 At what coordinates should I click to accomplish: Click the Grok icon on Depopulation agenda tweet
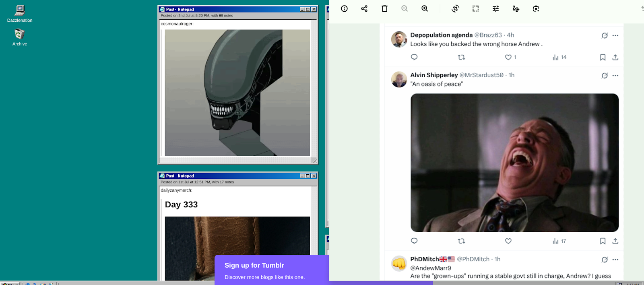click(605, 35)
